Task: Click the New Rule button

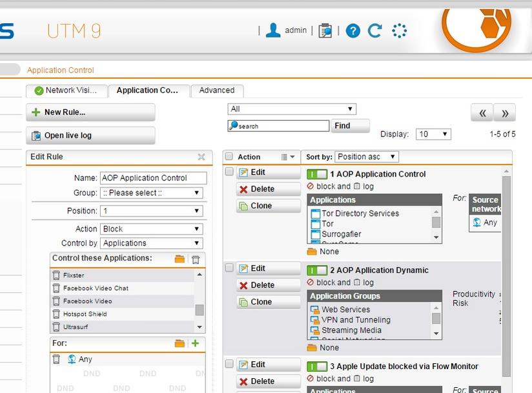Action: click(90, 112)
